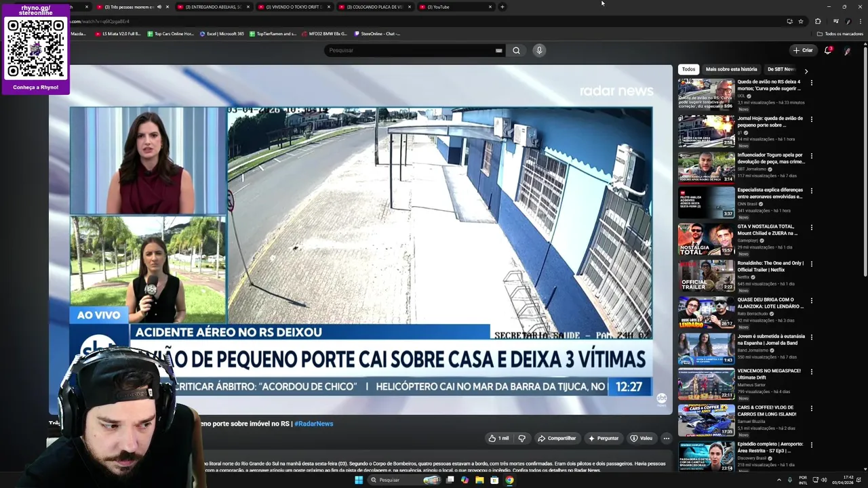Open browser extensions puzzle icon

click(818, 21)
